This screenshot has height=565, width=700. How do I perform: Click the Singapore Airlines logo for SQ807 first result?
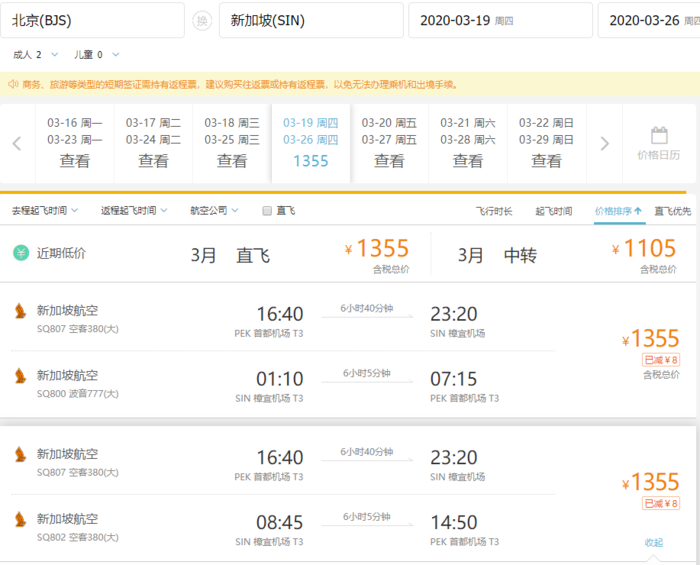pos(20,311)
